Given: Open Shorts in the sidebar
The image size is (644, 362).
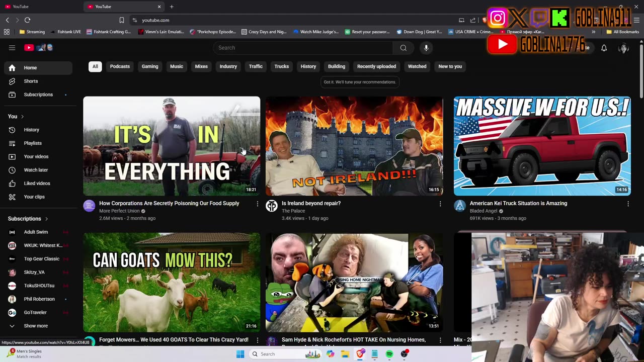Looking at the screenshot, I should (38, 81).
